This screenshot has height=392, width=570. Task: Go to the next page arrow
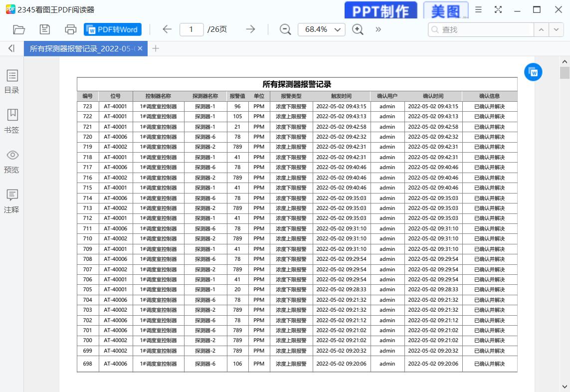pos(250,29)
